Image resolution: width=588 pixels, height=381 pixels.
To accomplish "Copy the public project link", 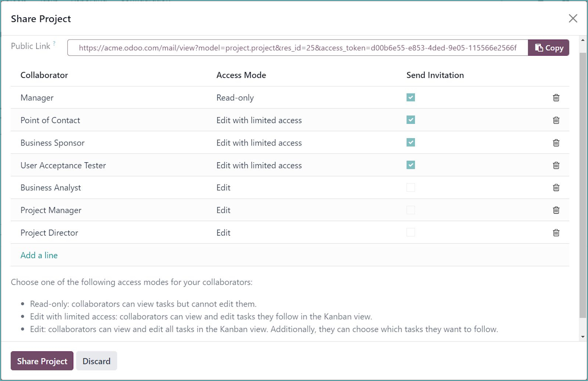I will click(548, 48).
